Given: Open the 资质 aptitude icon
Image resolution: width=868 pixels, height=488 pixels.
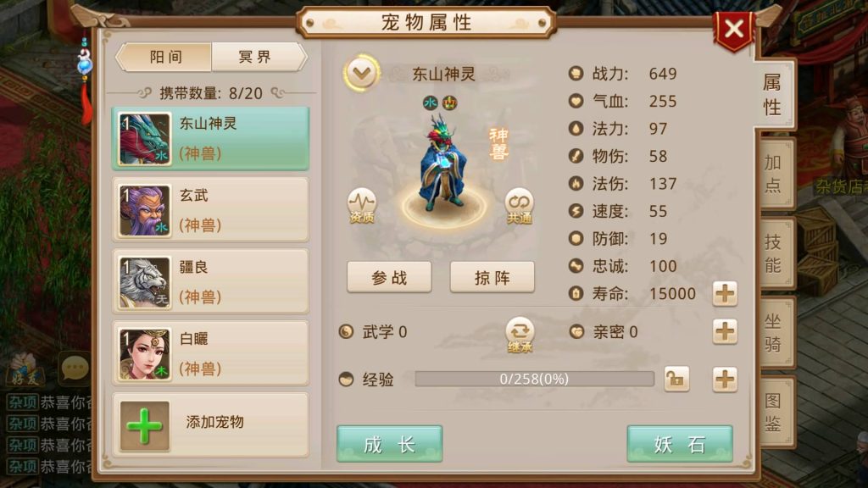Looking at the screenshot, I should pos(361,205).
